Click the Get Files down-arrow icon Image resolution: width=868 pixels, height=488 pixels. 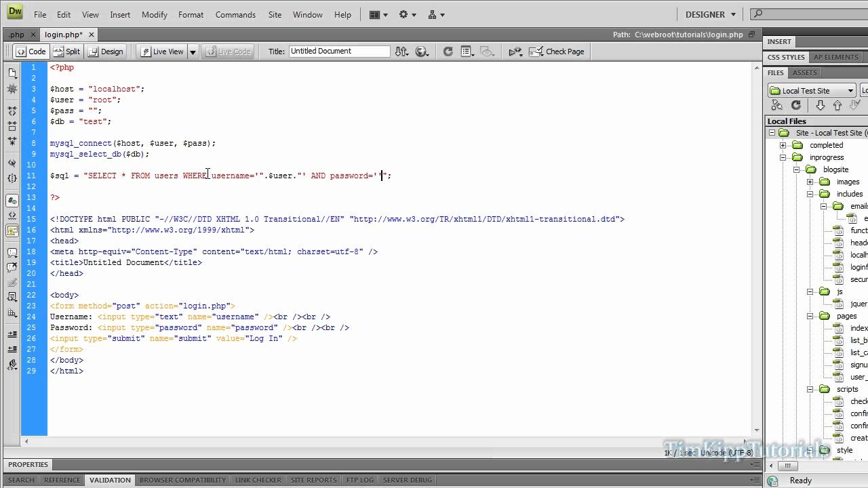coord(820,105)
